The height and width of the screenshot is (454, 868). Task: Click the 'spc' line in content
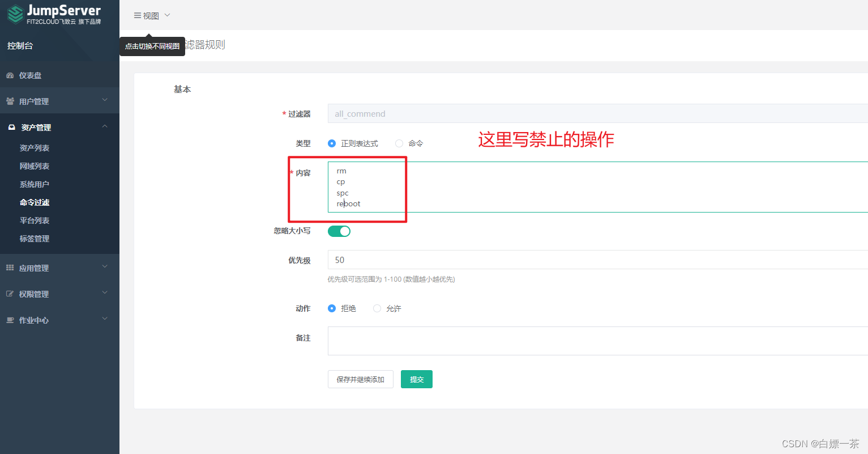pos(343,193)
